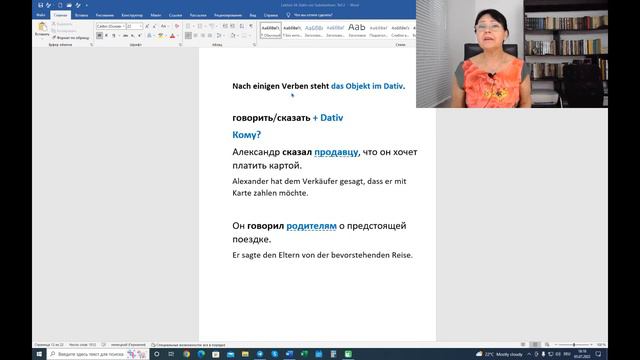The width and height of the screenshot is (640, 360).
Task: Increase paragraph indent
Action: click(233, 26)
